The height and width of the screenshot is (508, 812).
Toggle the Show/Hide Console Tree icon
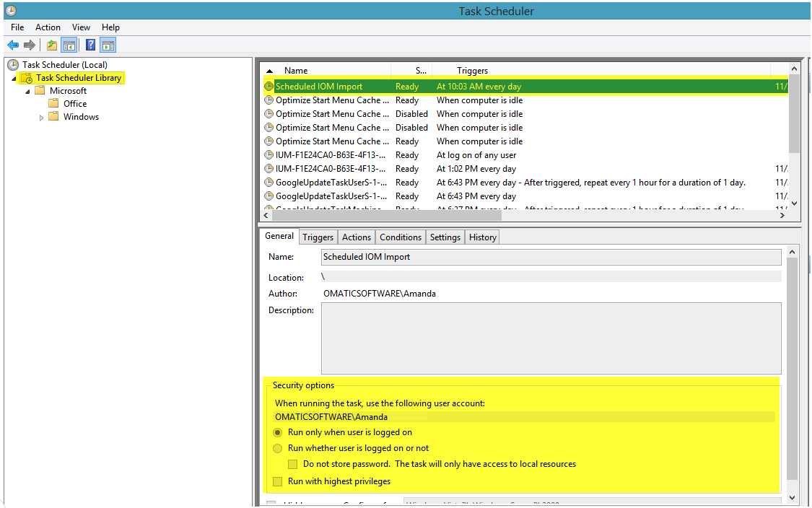point(69,45)
